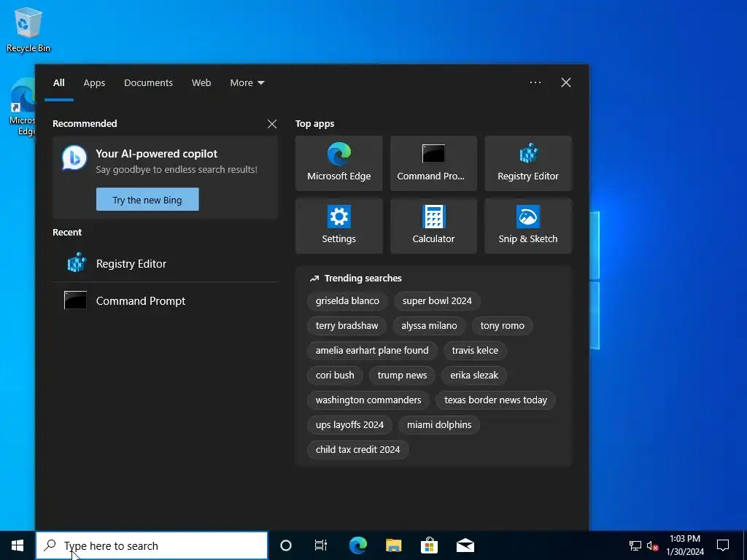Click the Try the new Bing button
This screenshot has height=560, width=747.
point(147,200)
